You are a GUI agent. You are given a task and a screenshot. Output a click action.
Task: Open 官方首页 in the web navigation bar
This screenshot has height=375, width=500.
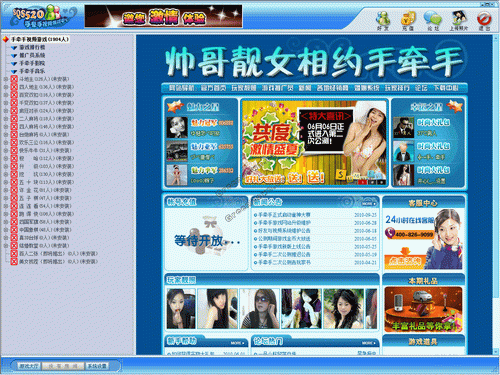[x=213, y=88]
